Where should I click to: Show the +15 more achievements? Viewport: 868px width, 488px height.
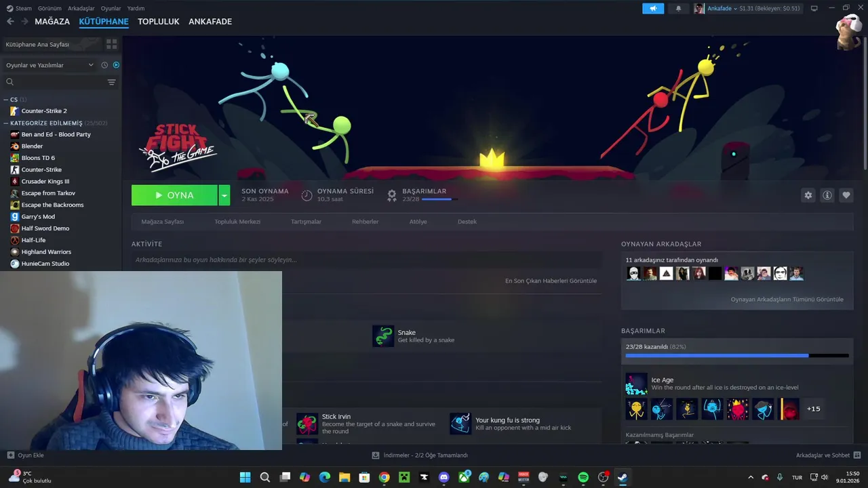pos(813,409)
